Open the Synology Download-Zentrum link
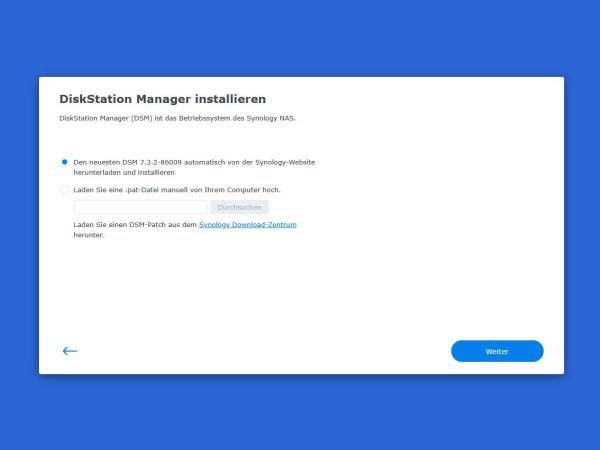The width and height of the screenshot is (600, 450). [247, 225]
